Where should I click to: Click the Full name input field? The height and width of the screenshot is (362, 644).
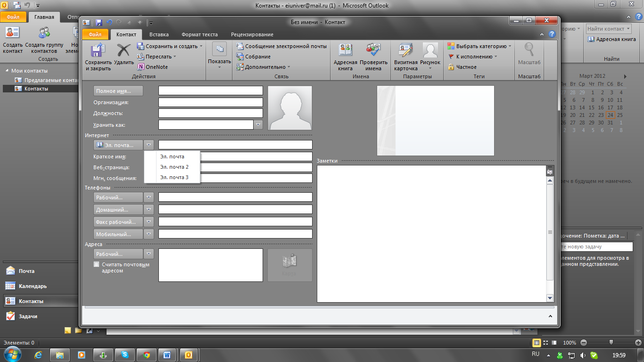[211, 90]
